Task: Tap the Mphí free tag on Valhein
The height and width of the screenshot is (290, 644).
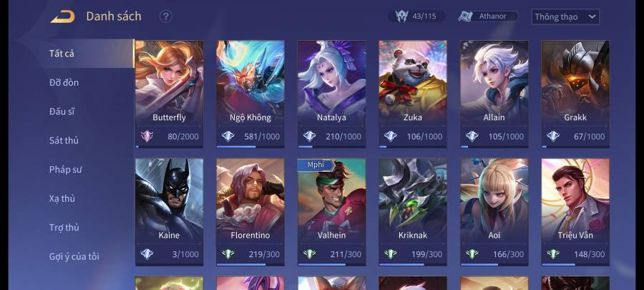Action: 316,165
